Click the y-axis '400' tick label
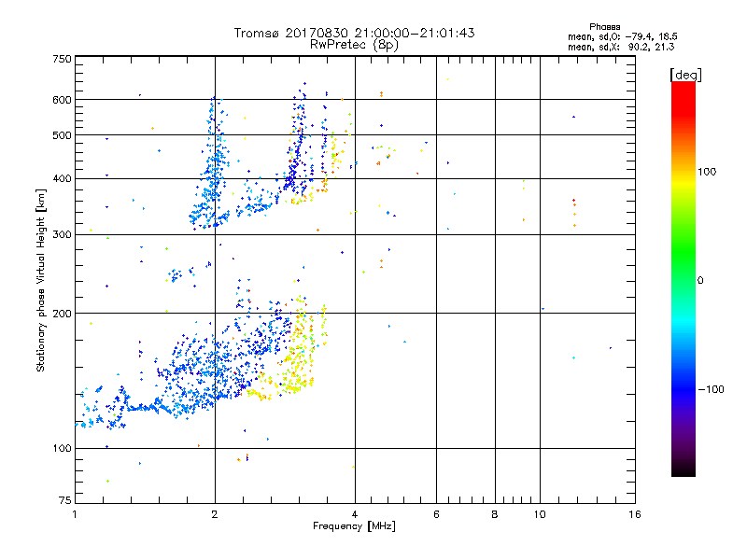This screenshot has height=560, width=747. 62,179
